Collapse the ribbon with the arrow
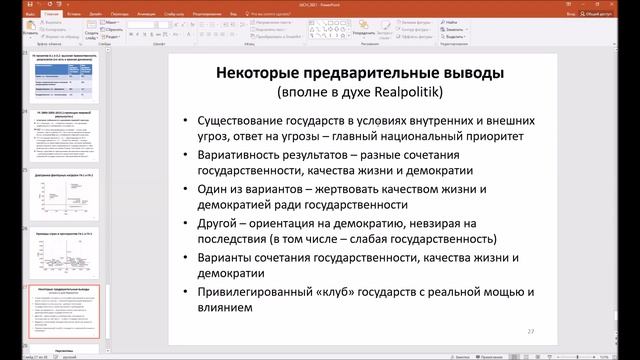The width and height of the screenshot is (640, 360). pos(614,44)
